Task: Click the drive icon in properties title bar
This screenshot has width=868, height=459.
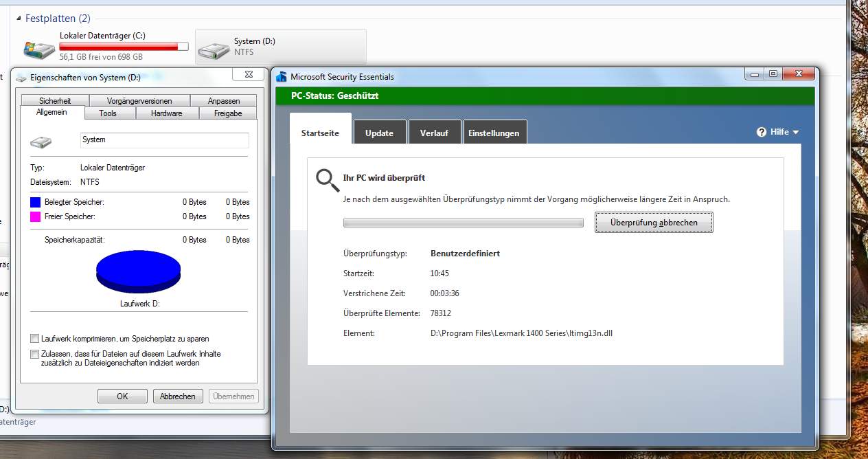Action: click(x=21, y=78)
